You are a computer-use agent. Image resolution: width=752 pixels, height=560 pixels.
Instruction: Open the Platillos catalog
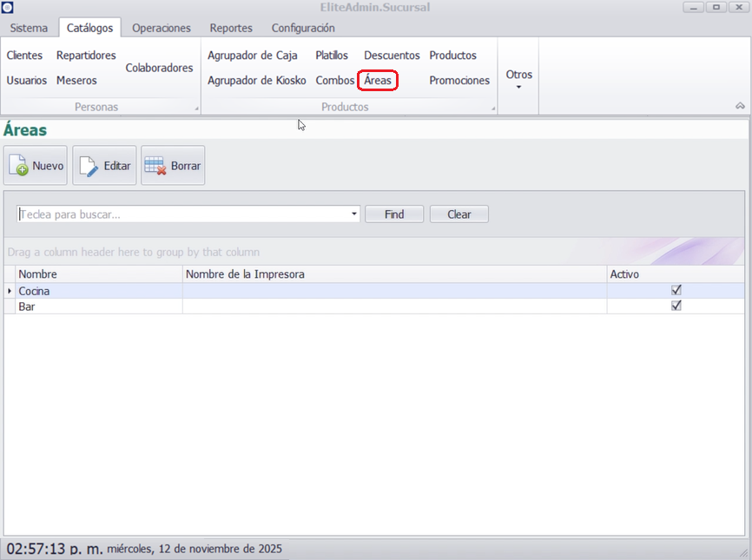(x=332, y=55)
